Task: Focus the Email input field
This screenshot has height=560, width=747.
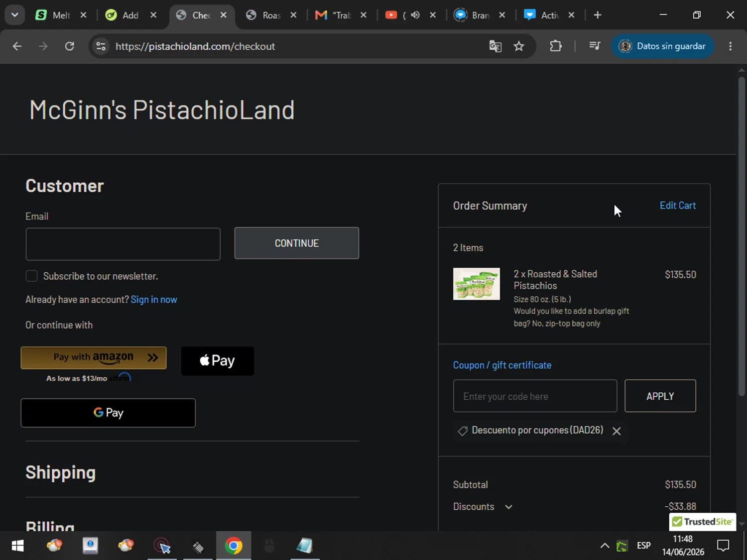Action: coord(123,244)
